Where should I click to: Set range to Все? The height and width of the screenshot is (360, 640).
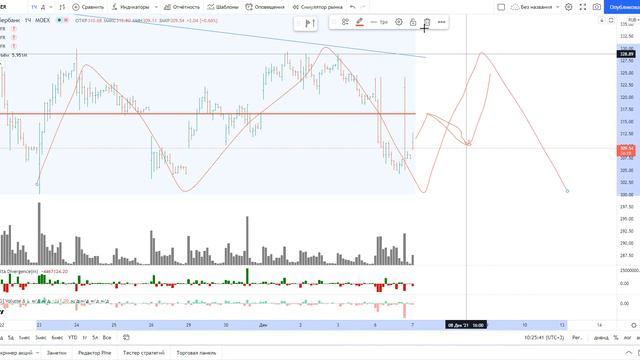[107, 338]
